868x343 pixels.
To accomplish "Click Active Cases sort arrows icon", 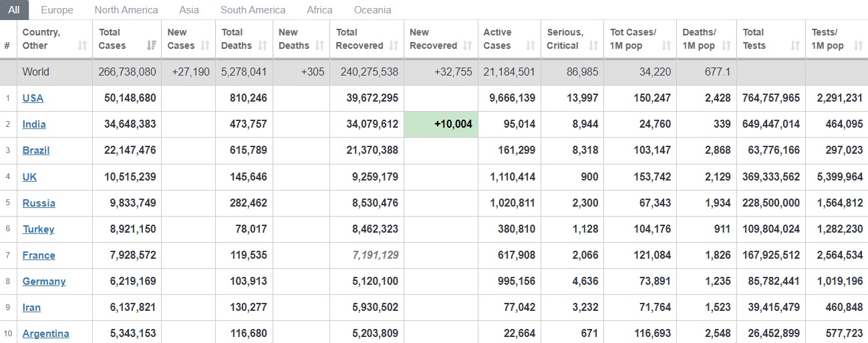I will [x=531, y=45].
